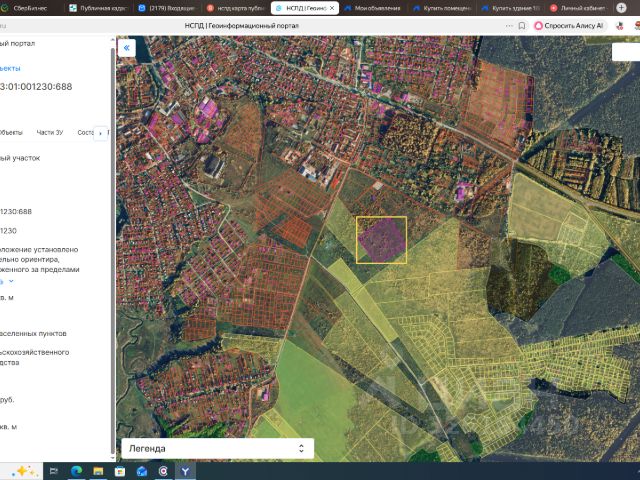
Task: Open a new browser tab with plus button
Action: [x=621, y=8]
